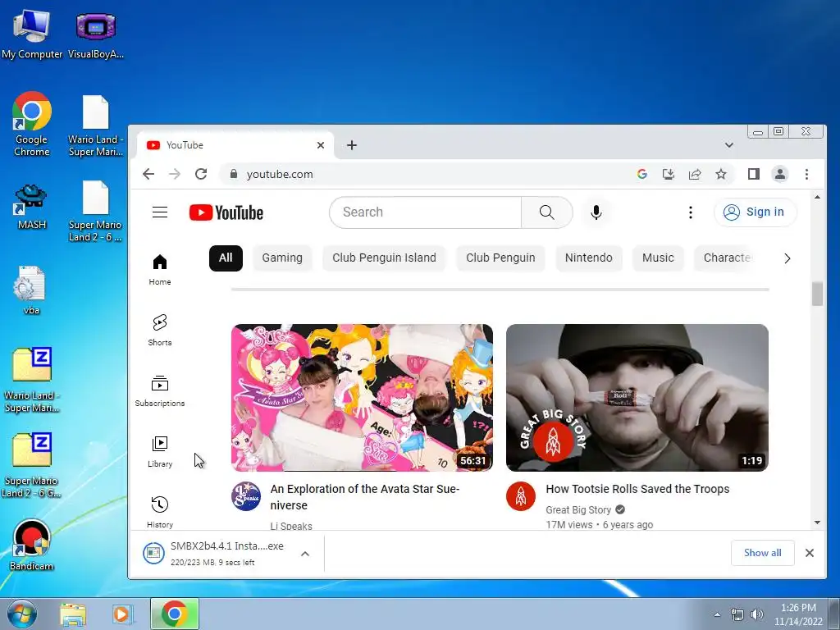
Task: Select the My Computer desktop icon
Action: pos(32,34)
